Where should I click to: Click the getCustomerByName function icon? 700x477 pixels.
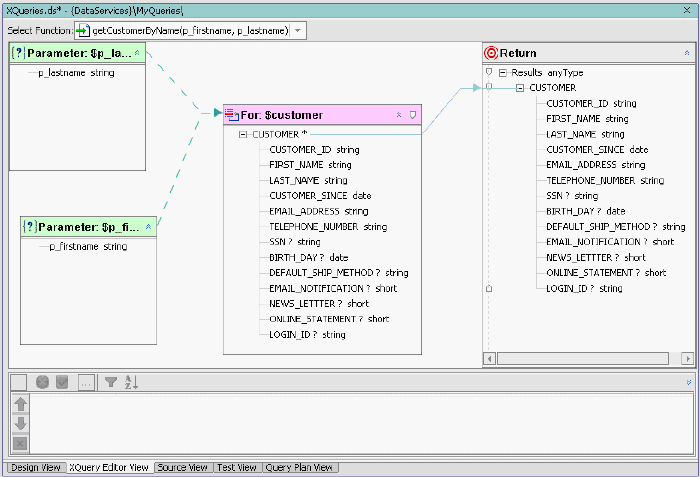click(83, 31)
